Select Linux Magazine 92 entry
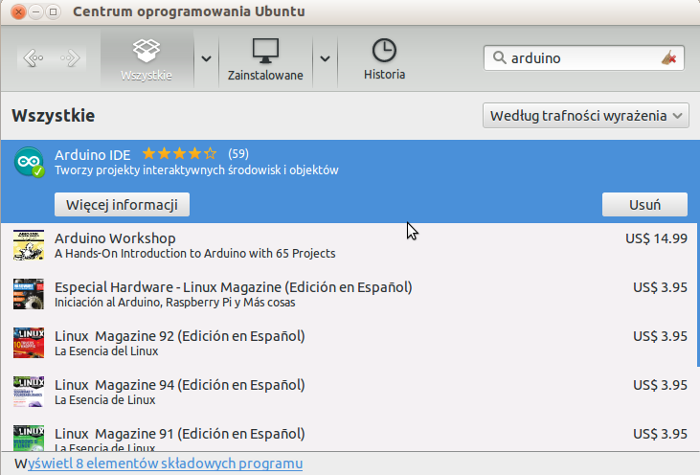This screenshot has width=700, height=475. [349, 343]
